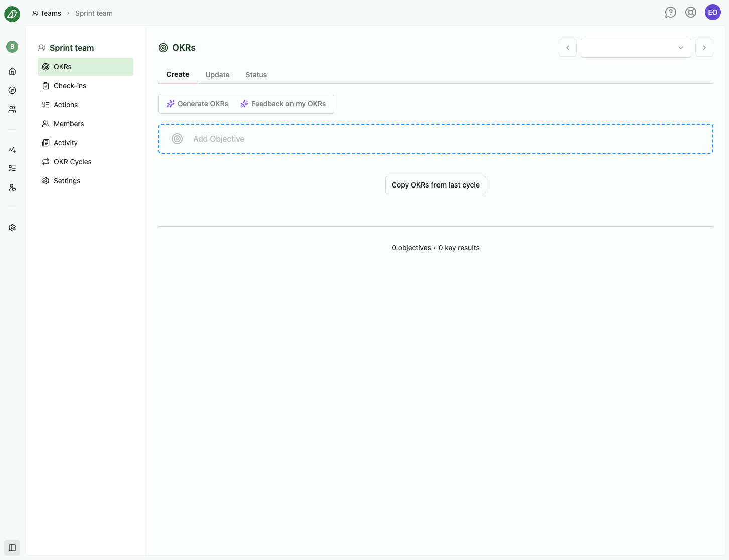Switch to the Status tab
The image size is (729, 560).
256,75
